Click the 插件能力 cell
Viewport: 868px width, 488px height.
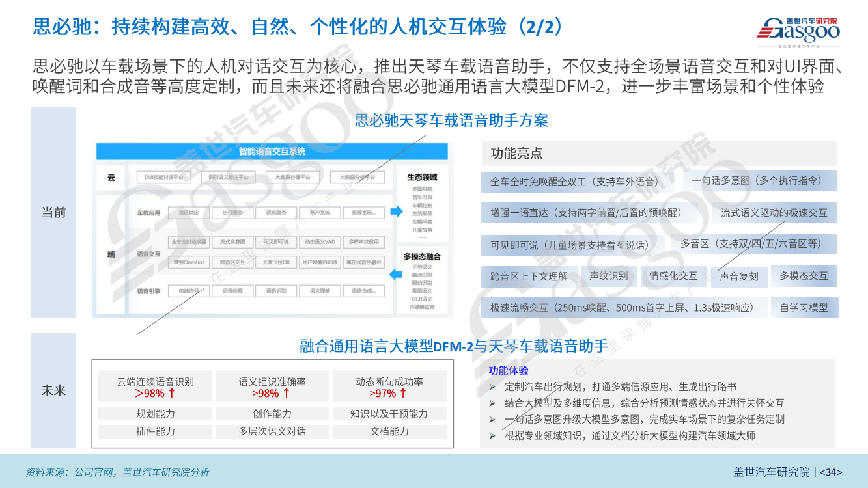click(x=155, y=431)
